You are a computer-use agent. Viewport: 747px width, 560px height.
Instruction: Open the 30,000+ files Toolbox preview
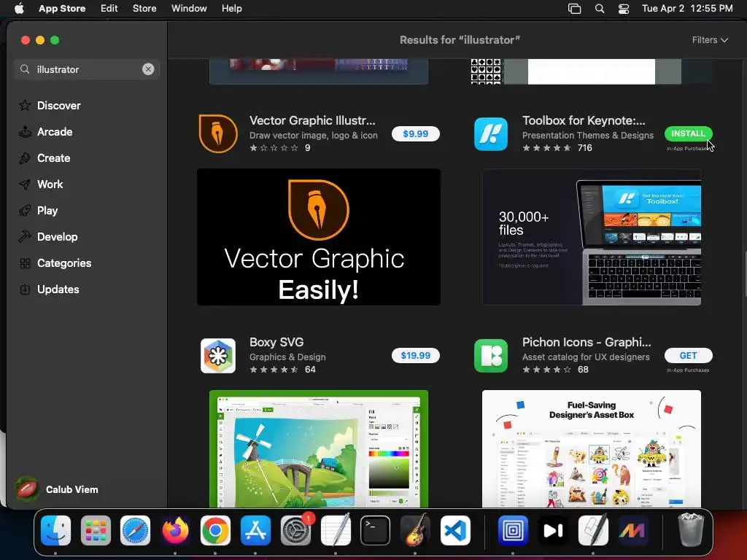pos(592,237)
